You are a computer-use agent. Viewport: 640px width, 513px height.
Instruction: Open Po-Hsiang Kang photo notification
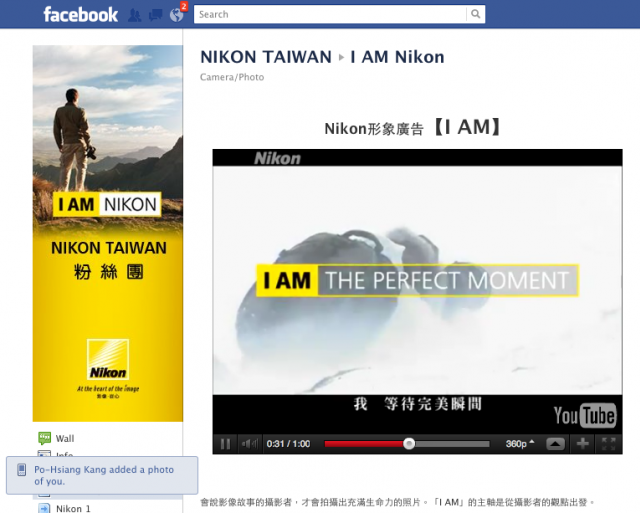coord(102,475)
